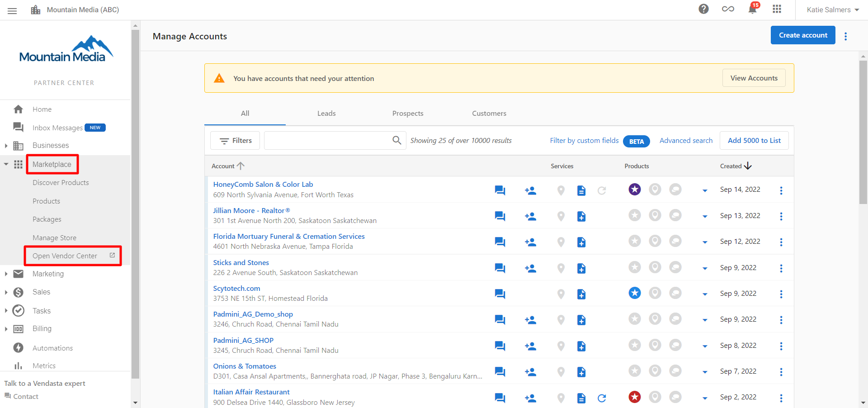Open the Jillian Moore - Realtor account
The image size is (868, 408).
click(251, 211)
